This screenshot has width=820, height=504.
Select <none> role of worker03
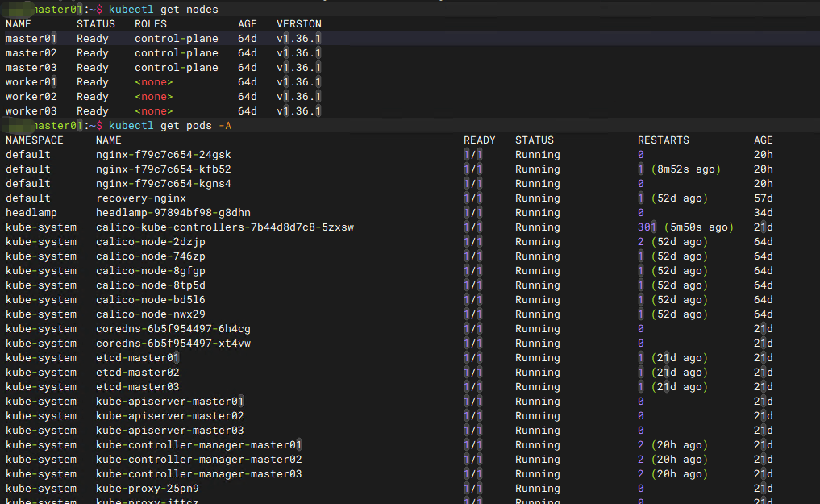pos(154,111)
